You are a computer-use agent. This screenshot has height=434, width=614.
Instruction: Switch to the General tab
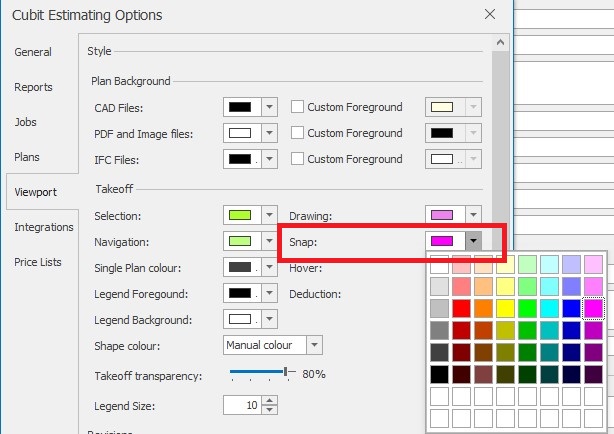[x=33, y=52]
